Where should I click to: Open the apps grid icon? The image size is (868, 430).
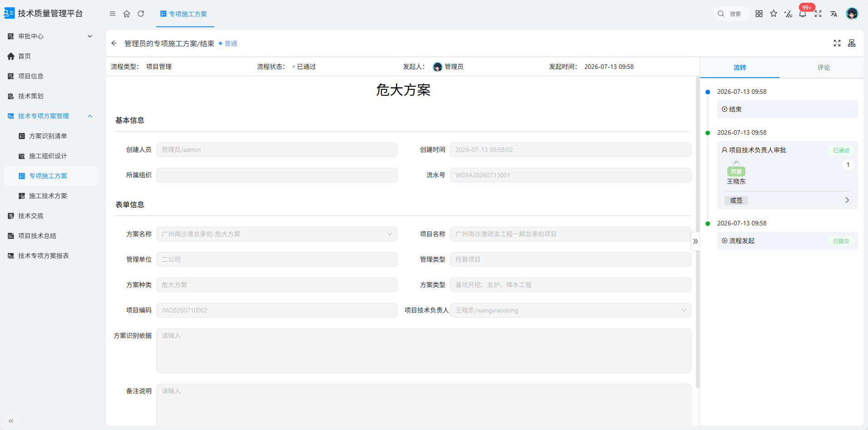759,14
